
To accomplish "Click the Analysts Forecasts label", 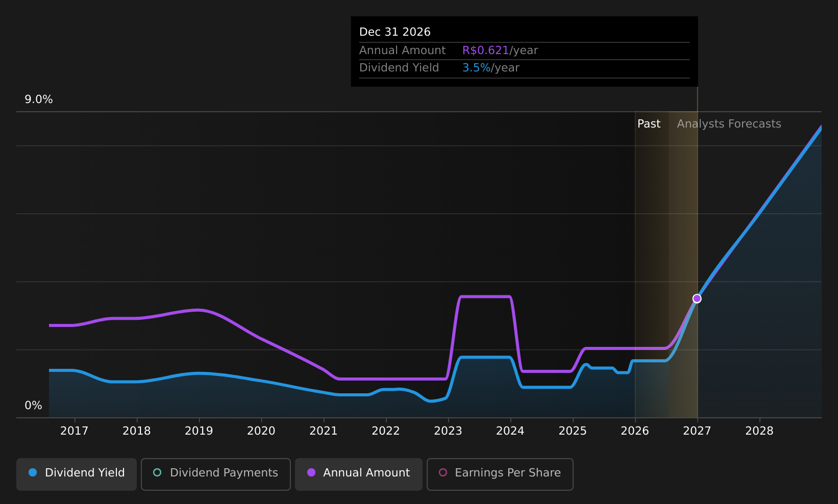I will click(x=729, y=124).
